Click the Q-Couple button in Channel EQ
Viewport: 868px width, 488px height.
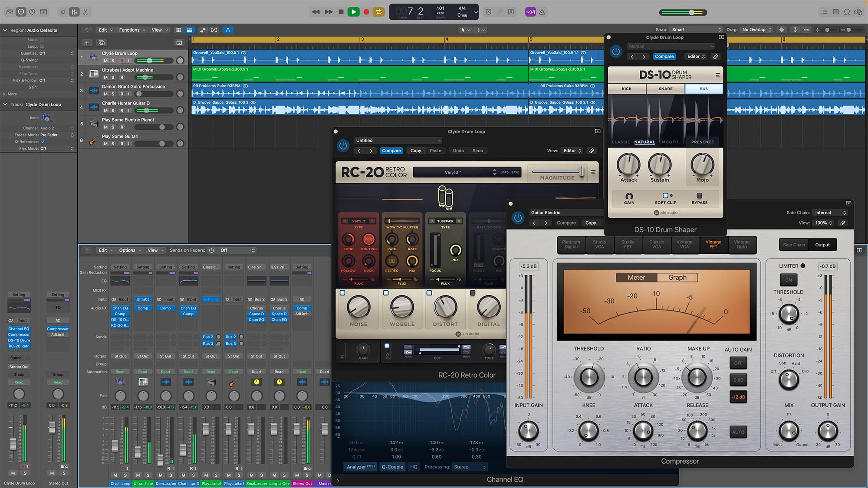pyautogui.click(x=392, y=467)
